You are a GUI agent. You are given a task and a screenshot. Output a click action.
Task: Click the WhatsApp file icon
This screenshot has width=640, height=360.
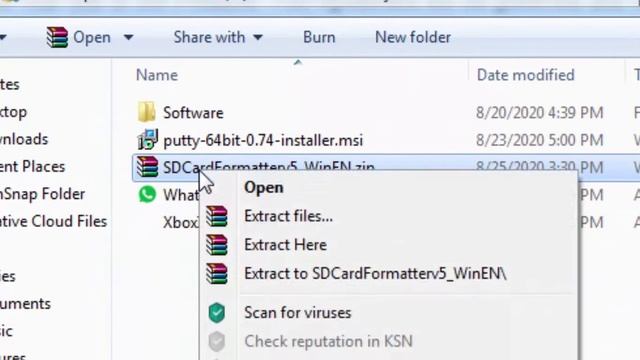point(147,194)
